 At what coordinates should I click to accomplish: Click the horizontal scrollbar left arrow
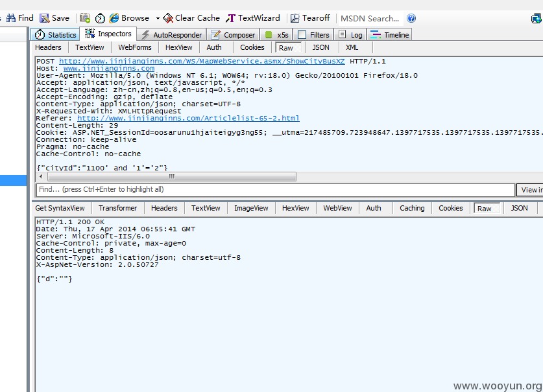(x=42, y=176)
